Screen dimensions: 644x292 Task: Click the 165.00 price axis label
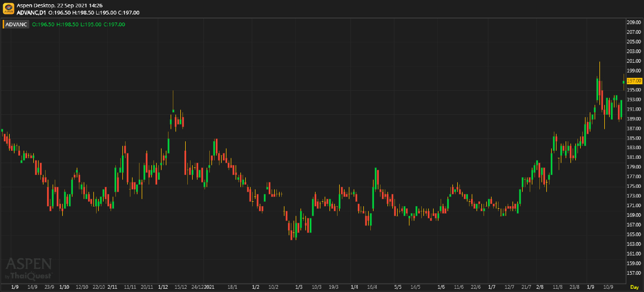click(x=634, y=235)
